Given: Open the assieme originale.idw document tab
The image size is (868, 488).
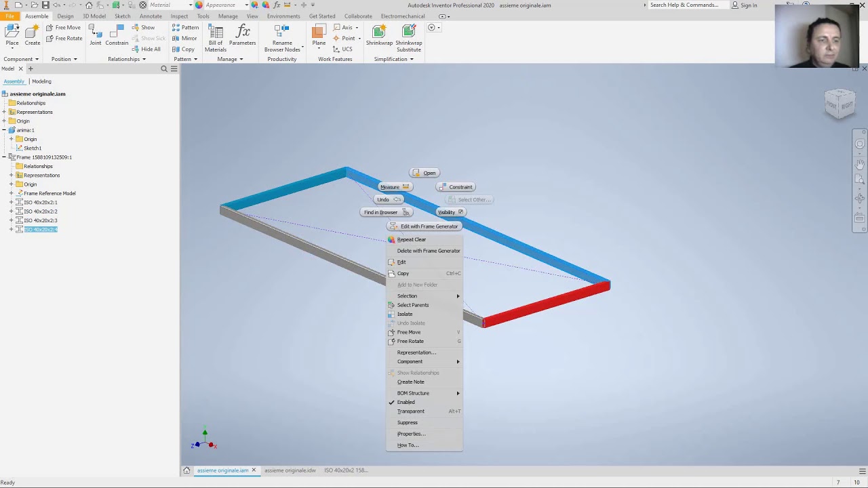Looking at the screenshot, I should coord(290,470).
